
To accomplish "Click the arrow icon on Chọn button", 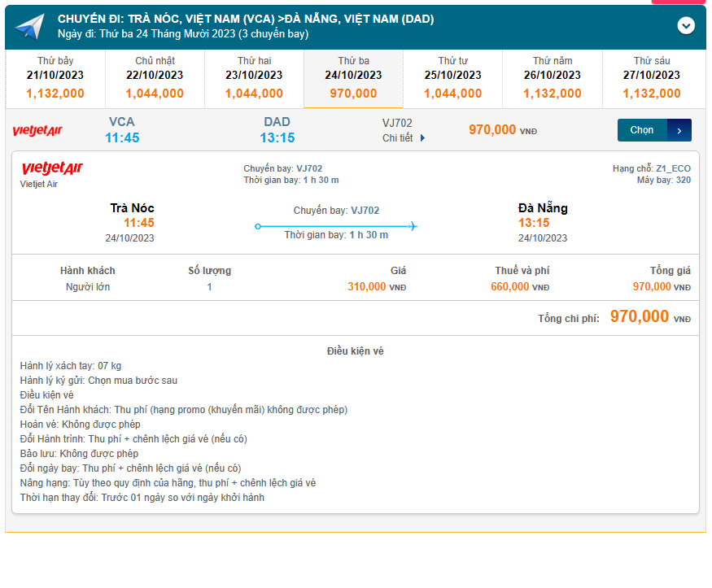I will (x=679, y=130).
